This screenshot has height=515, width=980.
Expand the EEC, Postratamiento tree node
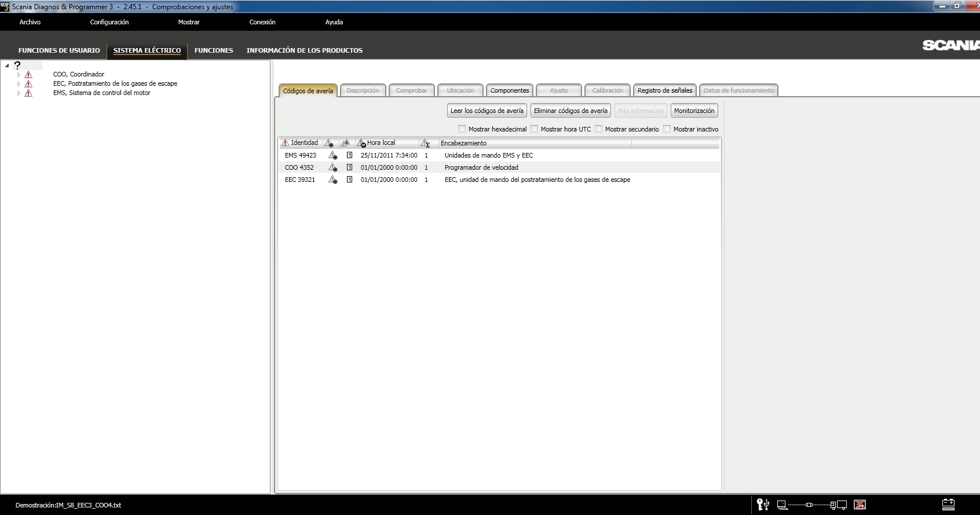coord(19,84)
